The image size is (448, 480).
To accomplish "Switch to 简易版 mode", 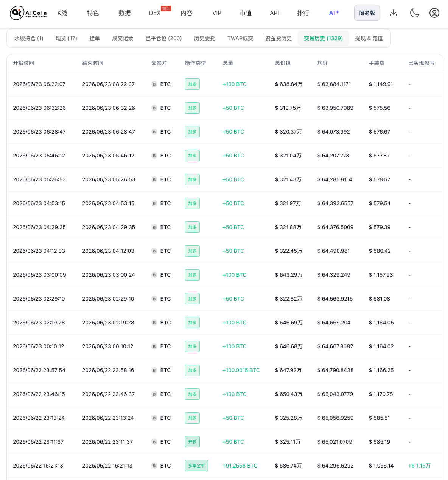I will [x=367, y=13].
